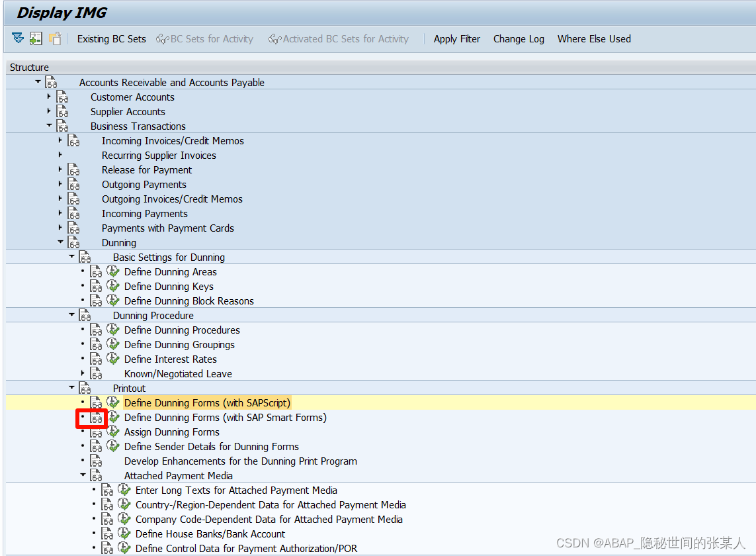The image size is (756, 556).
Task: Expand the Customer Accounts node
Action: click(x=49, y=97)
